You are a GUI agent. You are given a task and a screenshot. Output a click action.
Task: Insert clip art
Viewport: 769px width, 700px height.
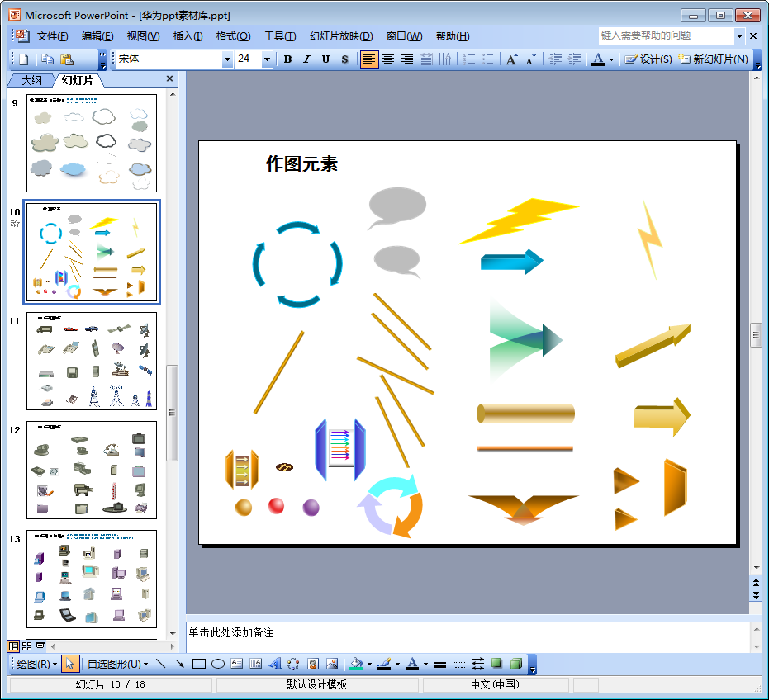pos(313,665)
